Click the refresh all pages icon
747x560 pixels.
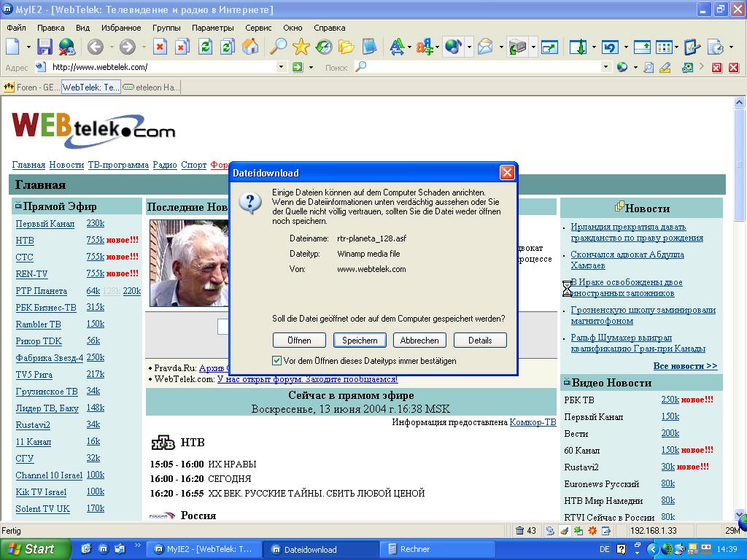click(x=228, y=47)
